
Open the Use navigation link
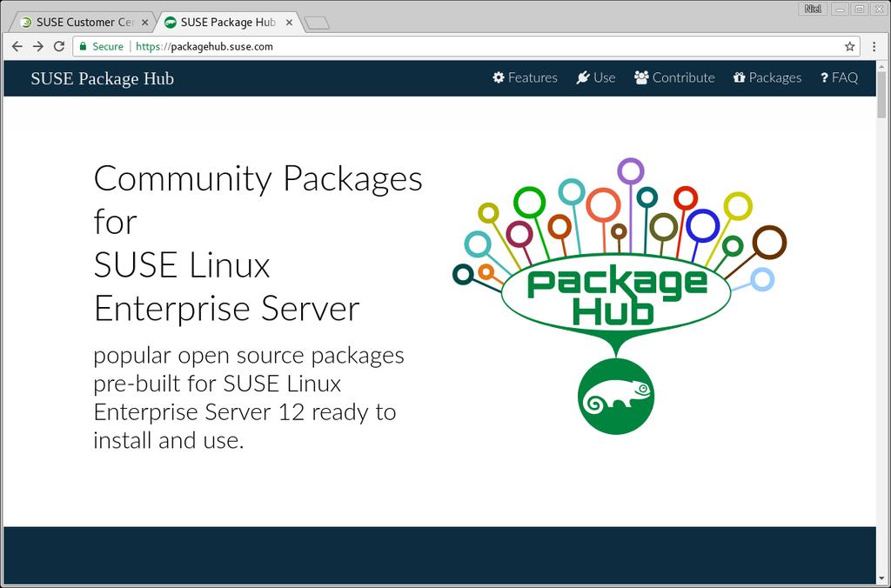(595, 77)
